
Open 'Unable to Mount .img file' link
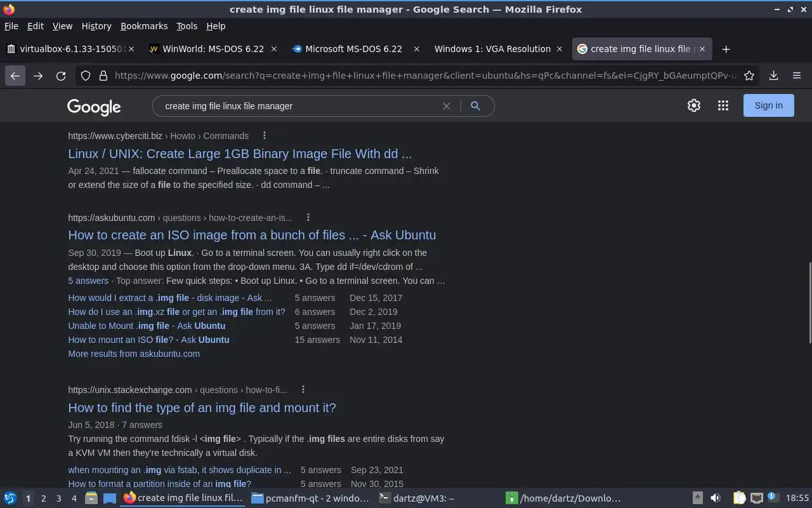(x=147, y=326)
